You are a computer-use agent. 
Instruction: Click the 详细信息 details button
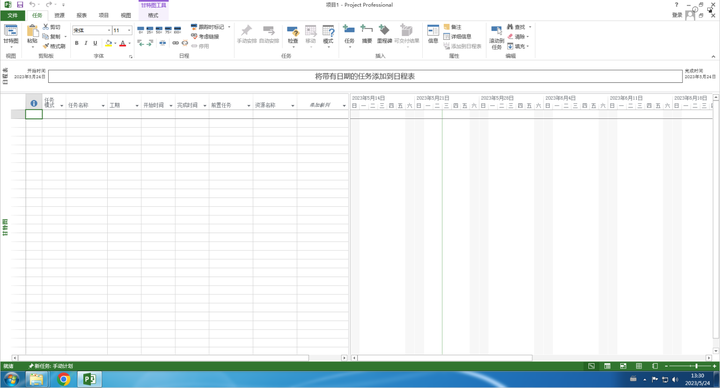[x=457, y=36]
